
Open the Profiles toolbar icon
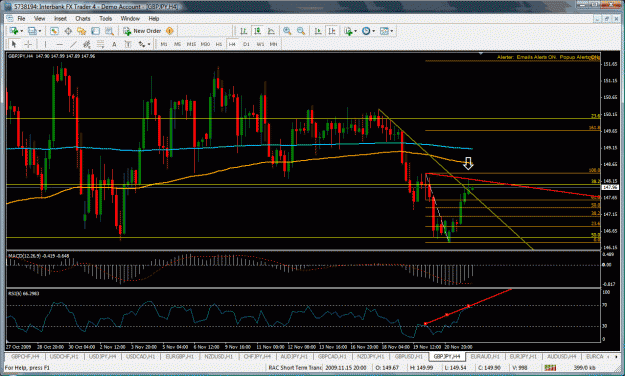click(x=32, y=31)
